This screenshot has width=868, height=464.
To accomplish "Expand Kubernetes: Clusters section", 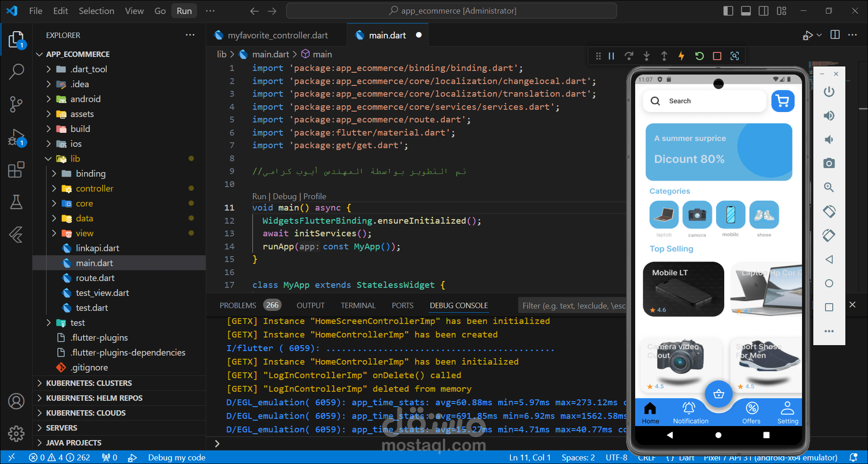I will (x=89, y=383).
